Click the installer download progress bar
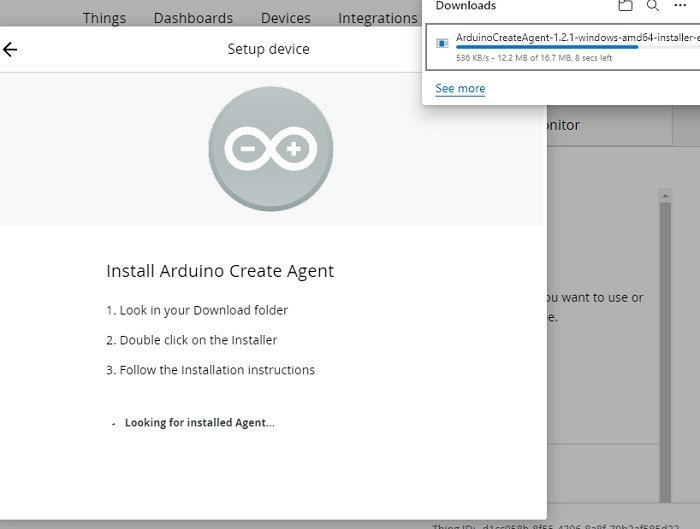This screenshot has height=529, width=700. coord(578,46)
